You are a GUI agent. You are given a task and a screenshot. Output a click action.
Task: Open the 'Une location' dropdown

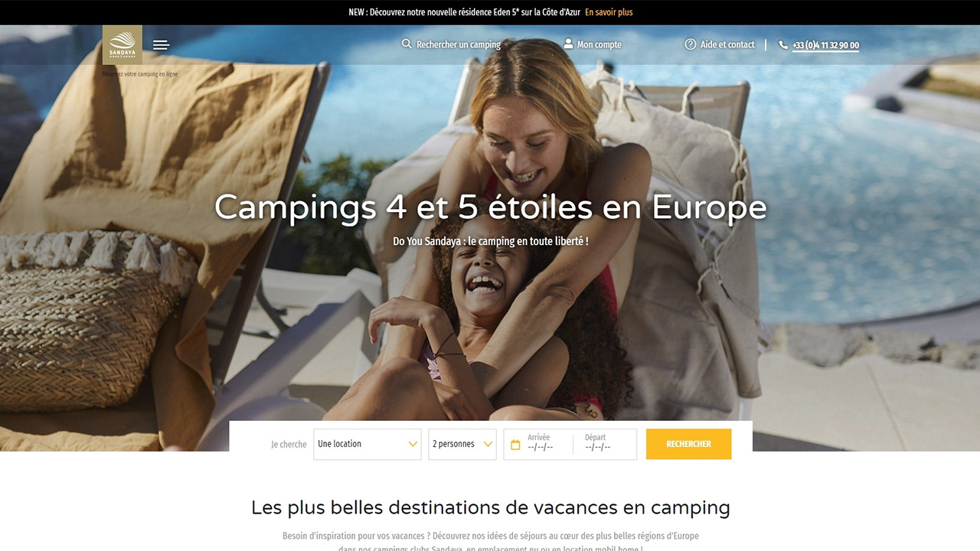[x=367, y=444]
